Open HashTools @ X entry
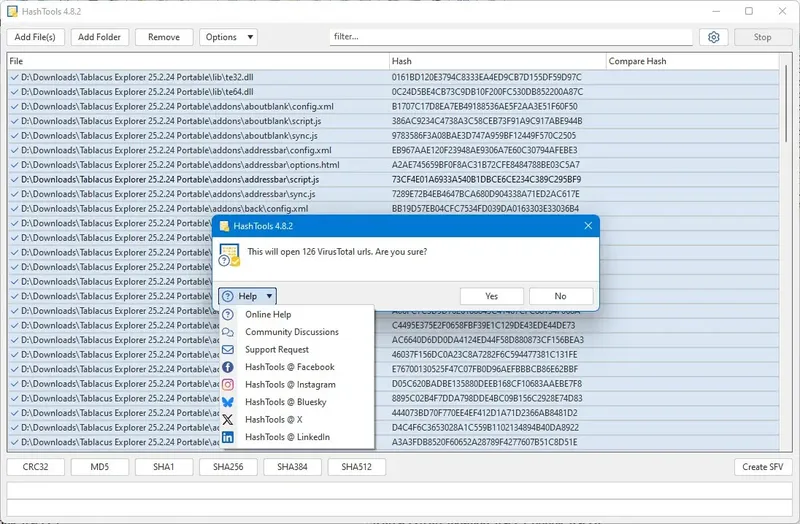The width and height of the screenshot is (800, 524). pyautogui.click(x=296, y=419)
